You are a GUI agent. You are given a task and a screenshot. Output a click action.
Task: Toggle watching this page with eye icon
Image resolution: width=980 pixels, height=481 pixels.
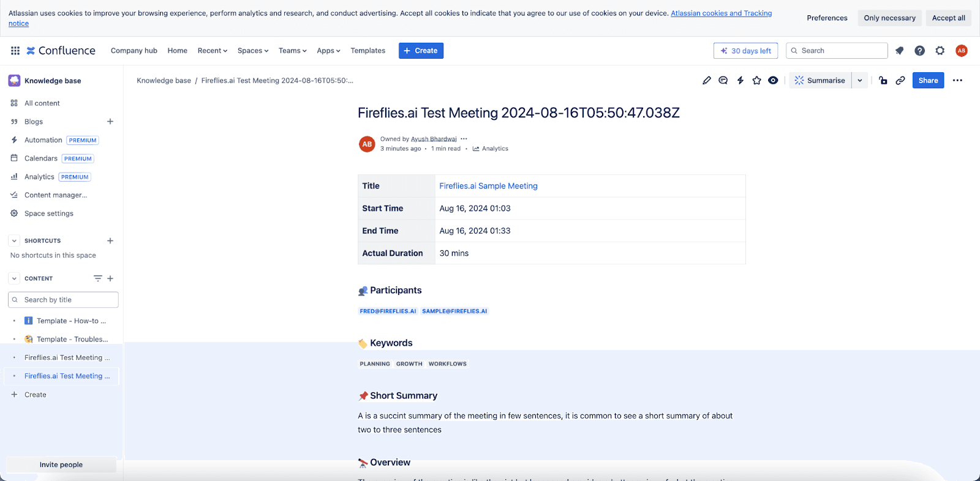point(774,80)
